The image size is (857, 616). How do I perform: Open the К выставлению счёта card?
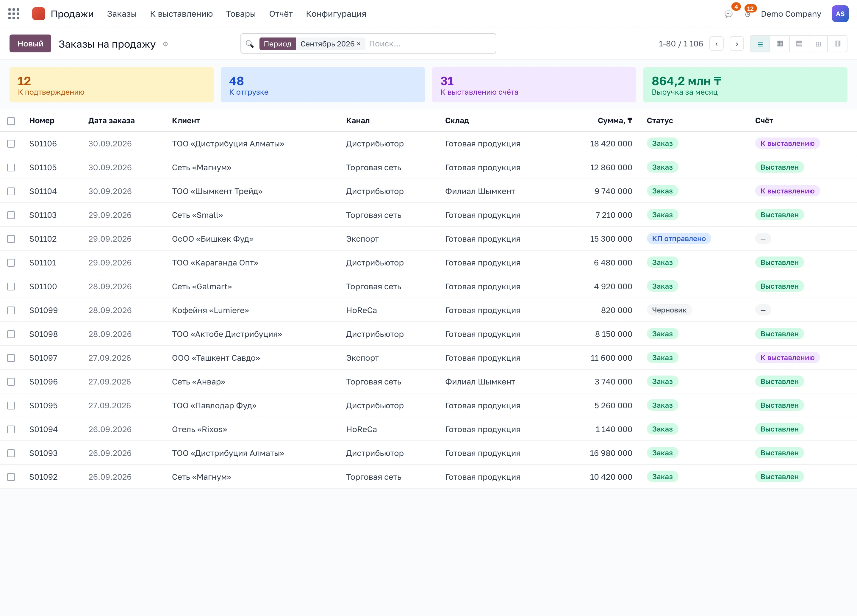534,85
